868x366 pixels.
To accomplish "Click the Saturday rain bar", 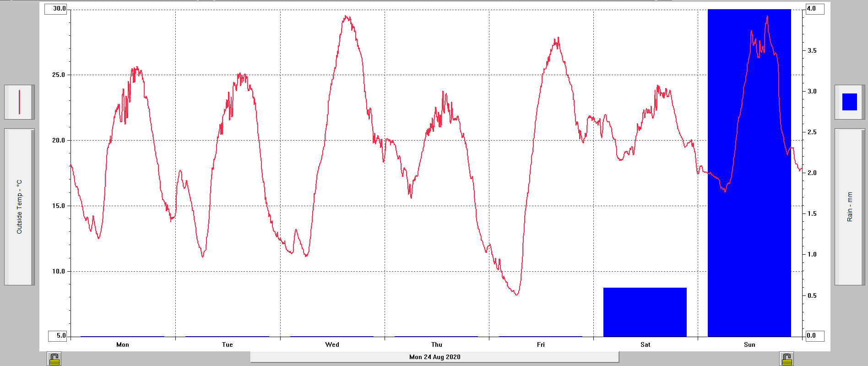I will pyautogui.click(x=645, y=312).
